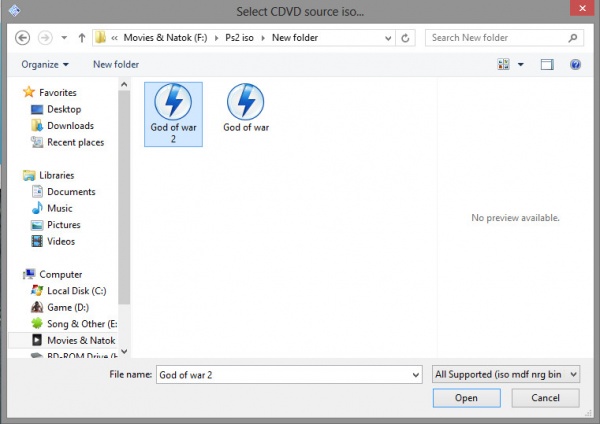Expand the address bar history dropdown
Viewport: 600px width, 424px height.
(388, 38)
